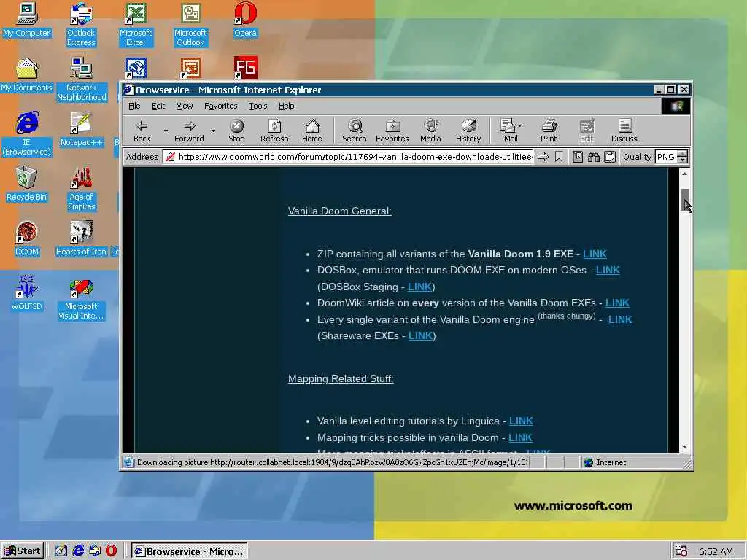Select the WOLF3D desktop shortcut

point(27,293)
